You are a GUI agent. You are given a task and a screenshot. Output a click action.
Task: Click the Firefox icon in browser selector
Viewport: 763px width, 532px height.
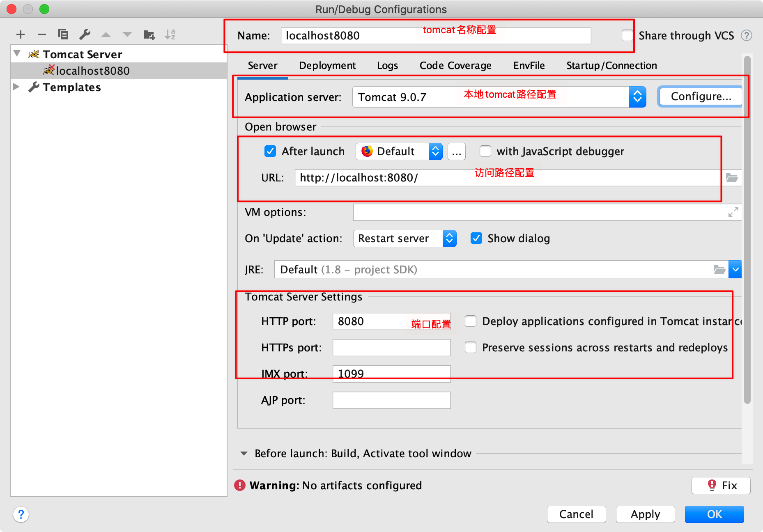(x=367, y=151)
